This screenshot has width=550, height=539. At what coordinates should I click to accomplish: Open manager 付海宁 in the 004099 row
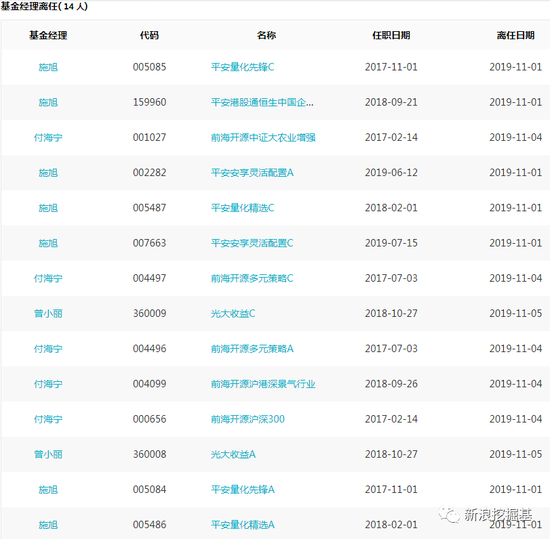48,384
